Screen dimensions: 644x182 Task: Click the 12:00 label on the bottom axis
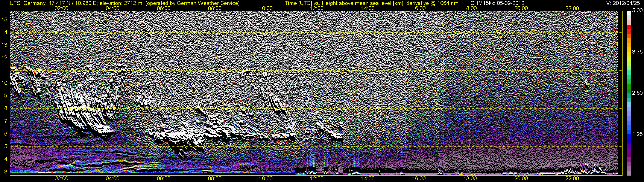coord(317,179)
